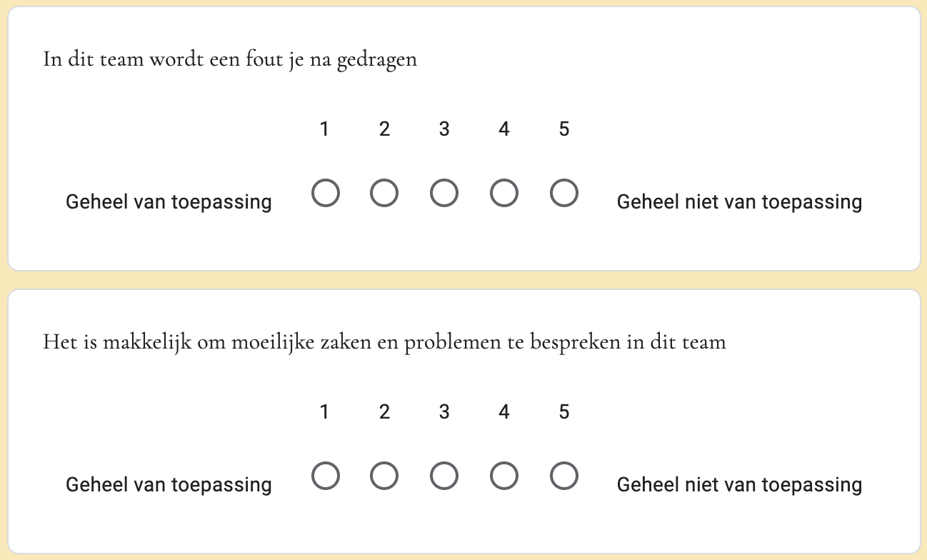Choose option 1 for 'moeilijke zaken bespreken' question
The width and height of the screenshot is (927, 560).
point(325,476)
